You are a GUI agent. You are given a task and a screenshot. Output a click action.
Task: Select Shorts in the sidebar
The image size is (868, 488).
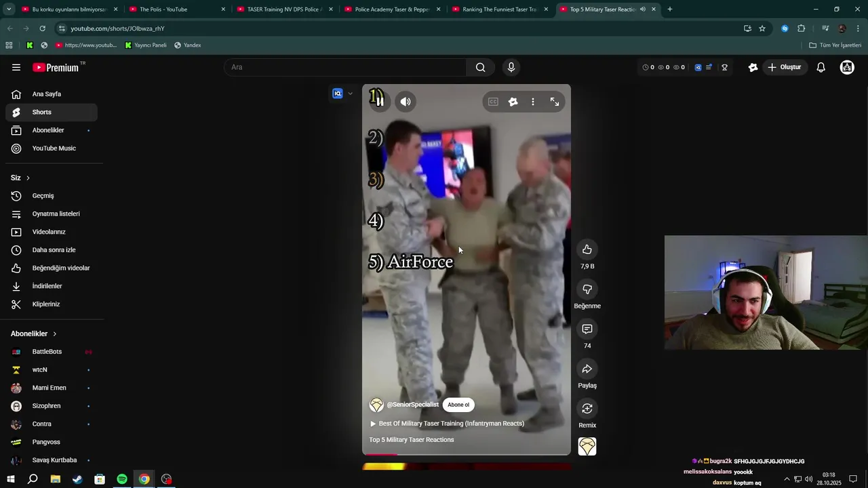click(x=52, y=112)
